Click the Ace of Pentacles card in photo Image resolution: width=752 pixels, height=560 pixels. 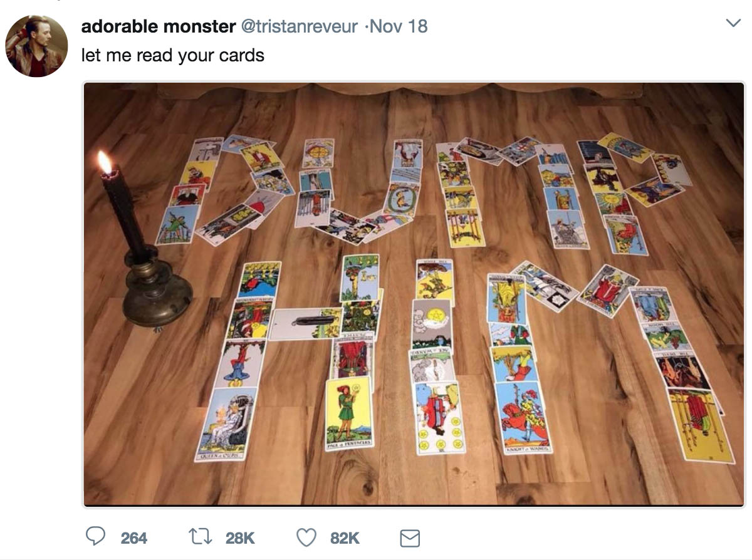tap(432, 323)
